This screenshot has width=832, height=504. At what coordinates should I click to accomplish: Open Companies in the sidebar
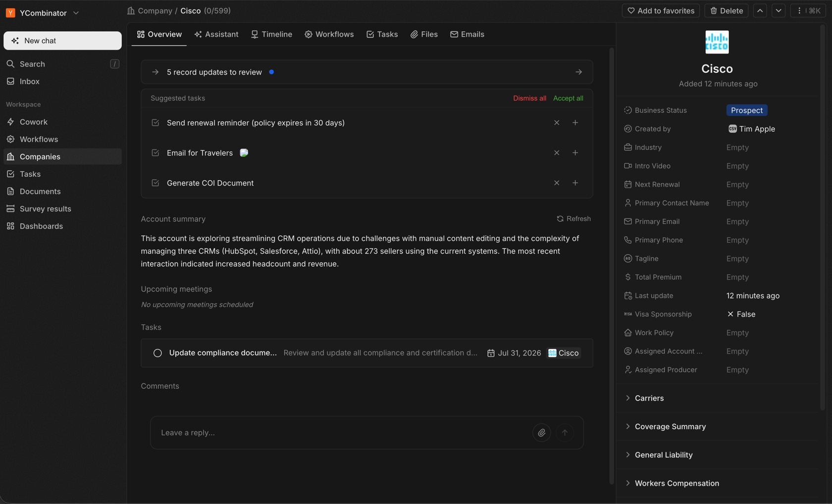click(x=62, y=156)
